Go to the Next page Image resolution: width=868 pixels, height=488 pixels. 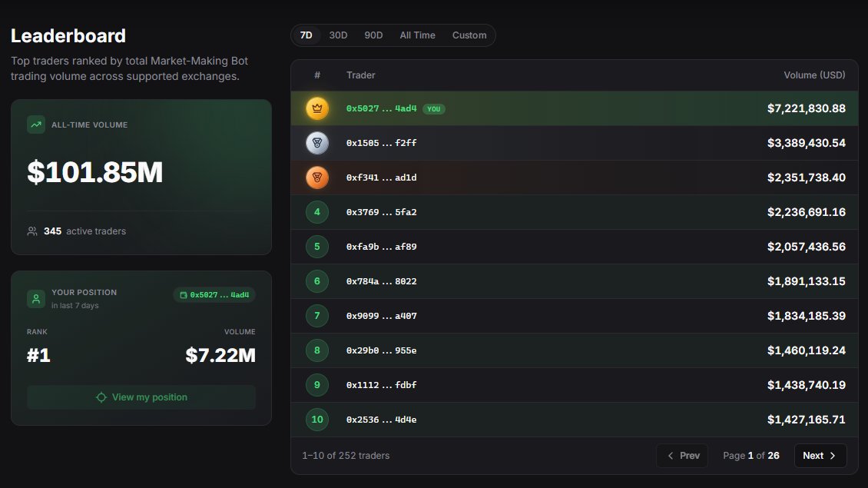click(x=820, y=455)
